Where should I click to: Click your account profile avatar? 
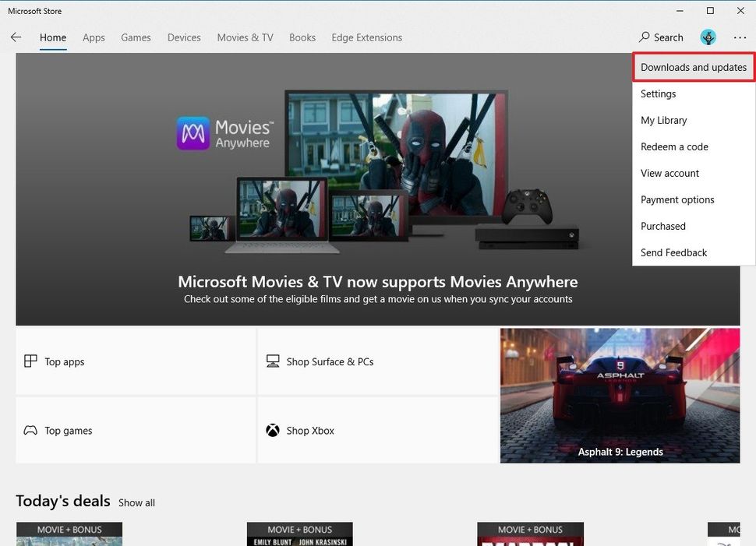pyautogui.click(x=708, y=37)
